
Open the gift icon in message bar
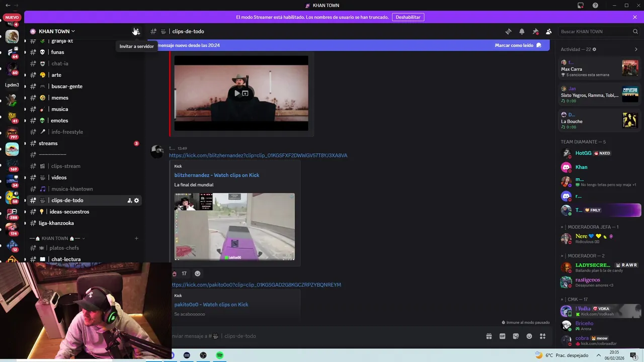click(489, 336)
